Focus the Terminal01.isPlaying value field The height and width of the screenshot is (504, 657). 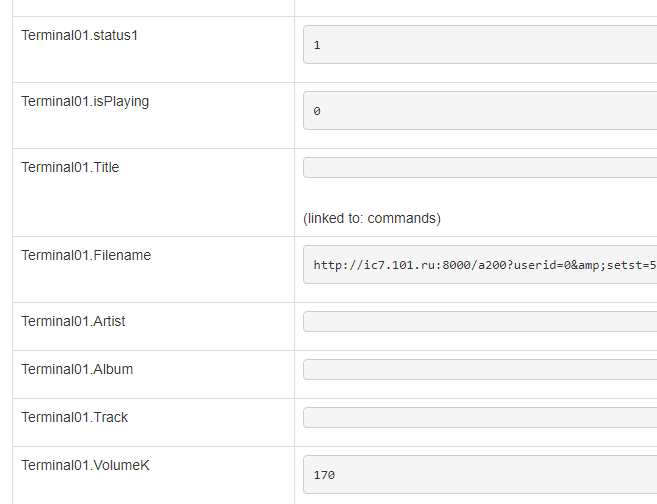tap(480, 111)
